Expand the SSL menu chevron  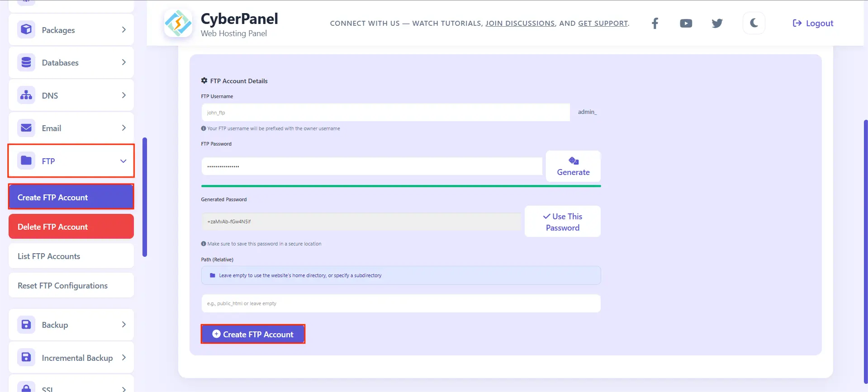(x=123, y=388)
